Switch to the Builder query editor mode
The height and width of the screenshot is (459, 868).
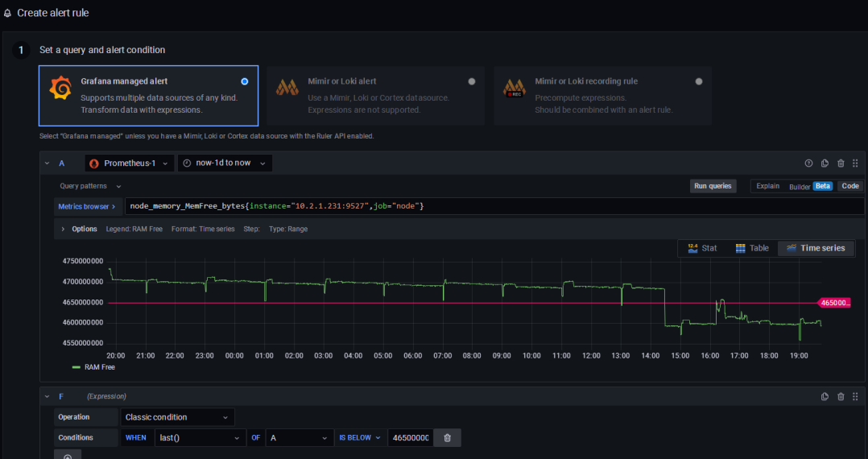(x=800, y=187)
